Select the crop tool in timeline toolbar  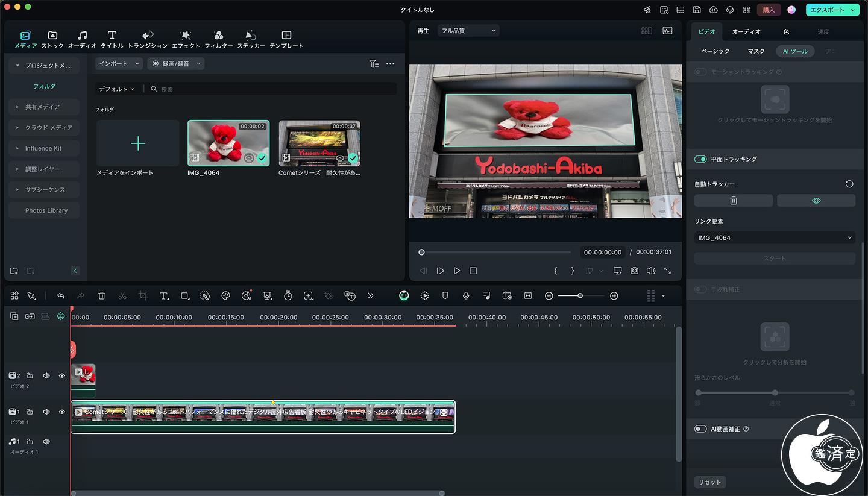tap(143, 296)
